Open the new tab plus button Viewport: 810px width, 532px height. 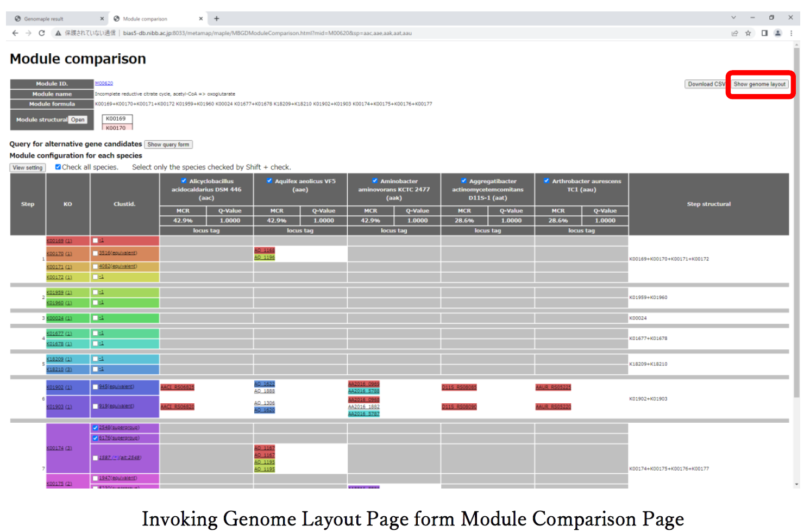pos(217,18)
